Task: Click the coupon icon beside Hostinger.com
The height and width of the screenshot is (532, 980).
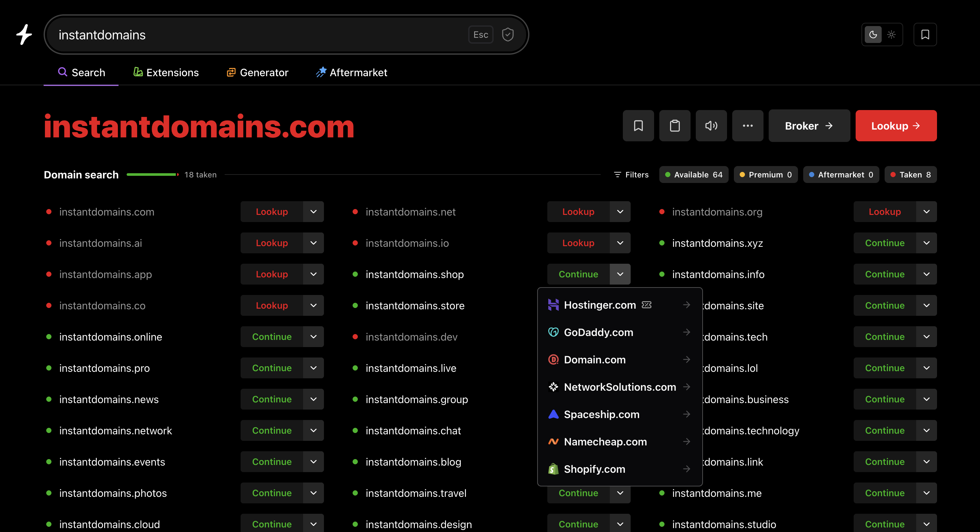Action: (646, 305)
